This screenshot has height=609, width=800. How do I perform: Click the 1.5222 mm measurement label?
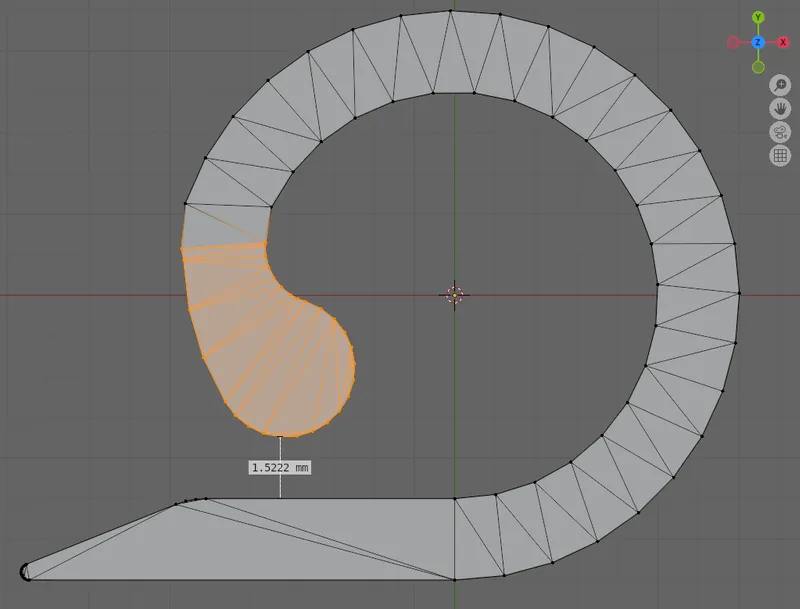point(280,468)
